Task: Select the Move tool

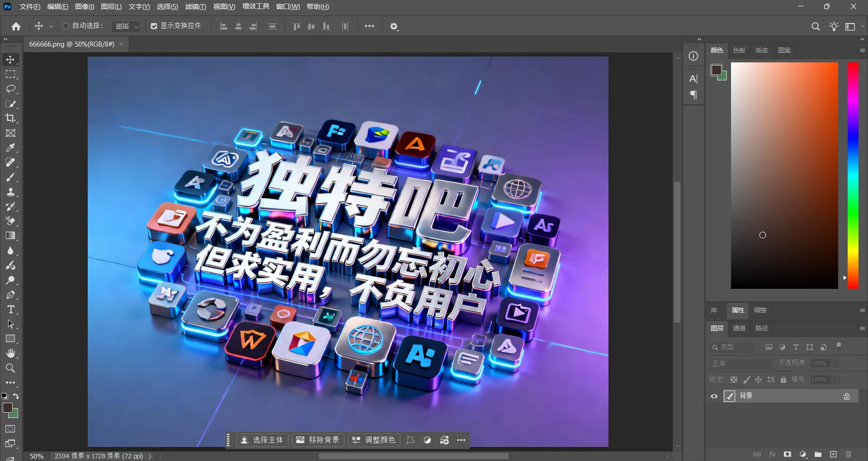Action: pyautogui.click(x=10, y=59)
